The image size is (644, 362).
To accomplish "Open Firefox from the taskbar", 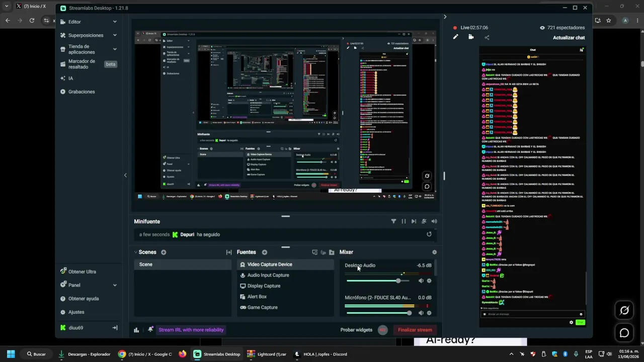I will click(x=182, y=354).
